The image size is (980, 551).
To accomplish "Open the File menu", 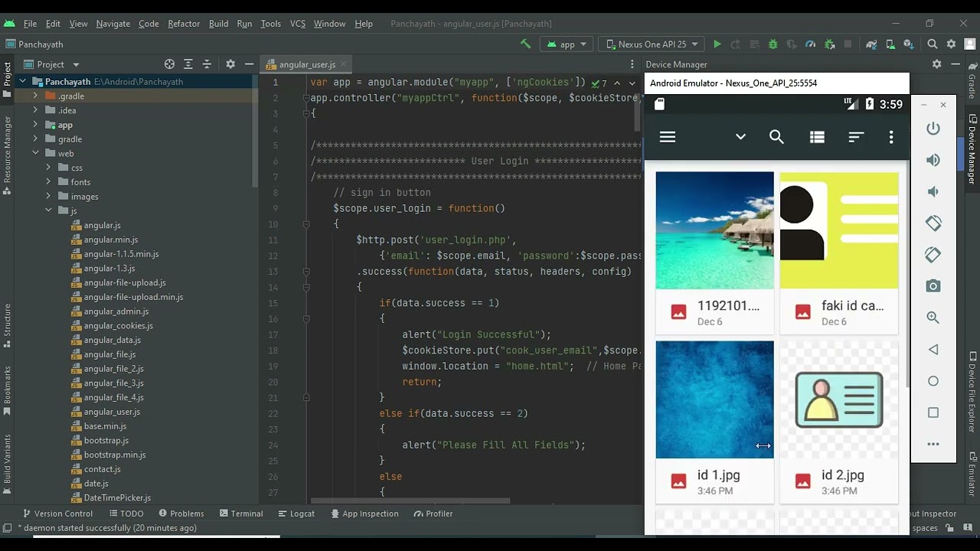I will pyautogui.click(x=30, y=24).
